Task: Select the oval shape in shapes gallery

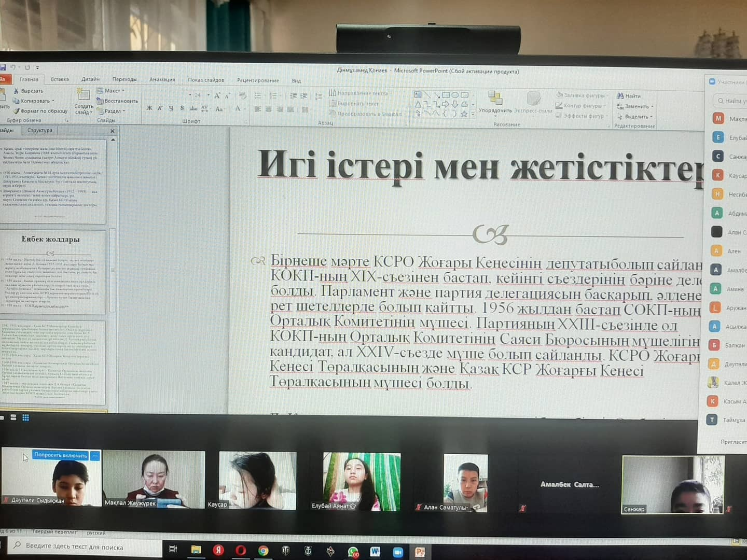Action: coord(455,95)
